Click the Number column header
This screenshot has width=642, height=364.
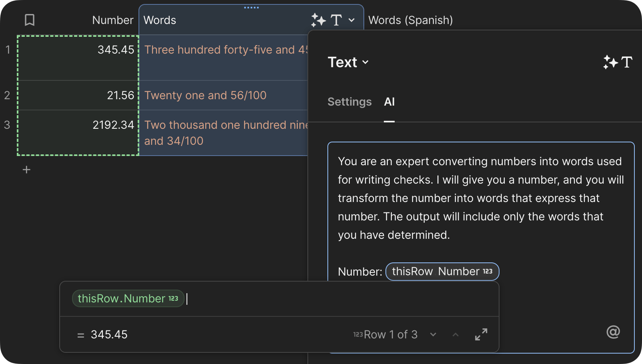coord(112,20)
